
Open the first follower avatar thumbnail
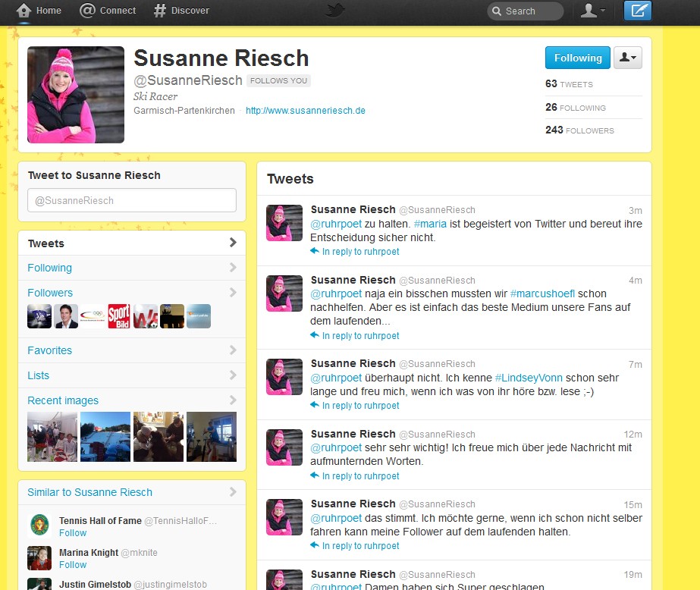point(39,316)
